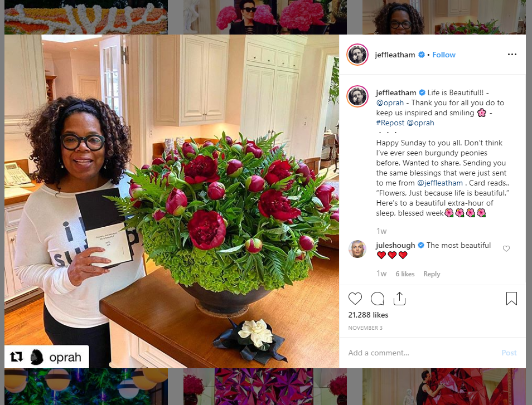The height and width of the screenshot is (405, 532).
Task: Click jeffleatham's header profile avatar
Action: click(x=357, y=55)
